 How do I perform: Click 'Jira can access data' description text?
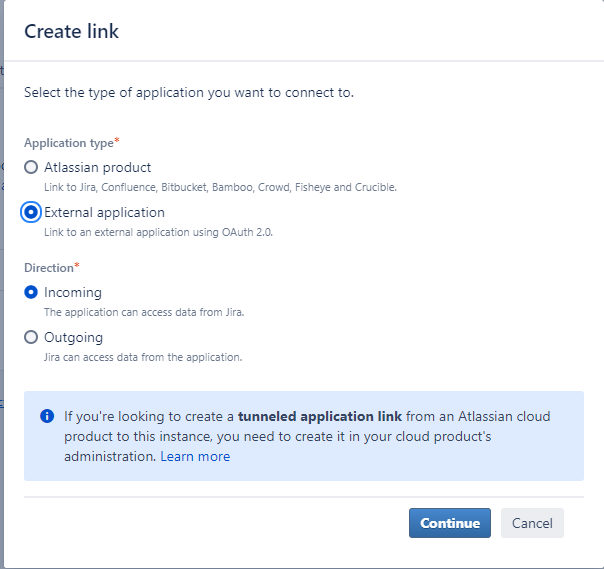pos(143,357)
